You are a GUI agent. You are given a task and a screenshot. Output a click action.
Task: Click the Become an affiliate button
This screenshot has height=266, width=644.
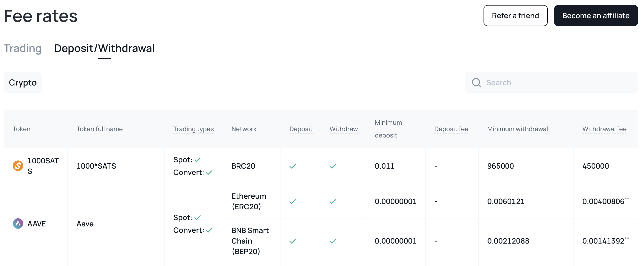[596, 16]
